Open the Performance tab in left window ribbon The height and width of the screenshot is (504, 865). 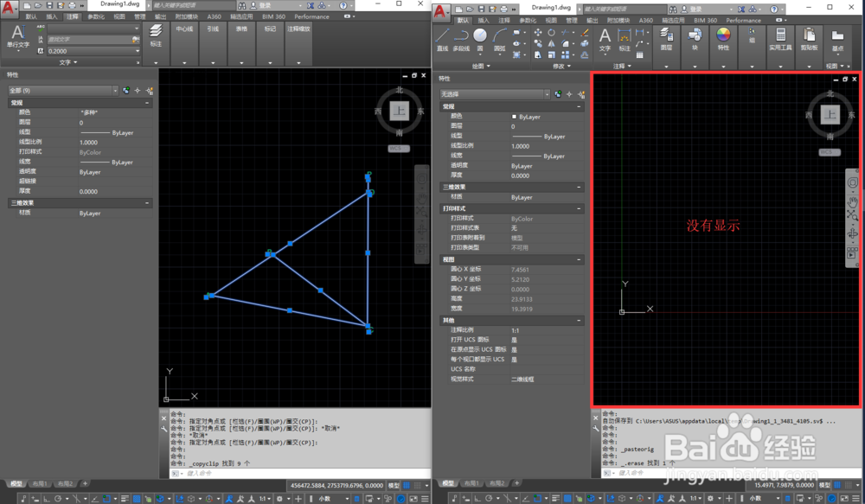pyautogui.click(x=311, y=16)
